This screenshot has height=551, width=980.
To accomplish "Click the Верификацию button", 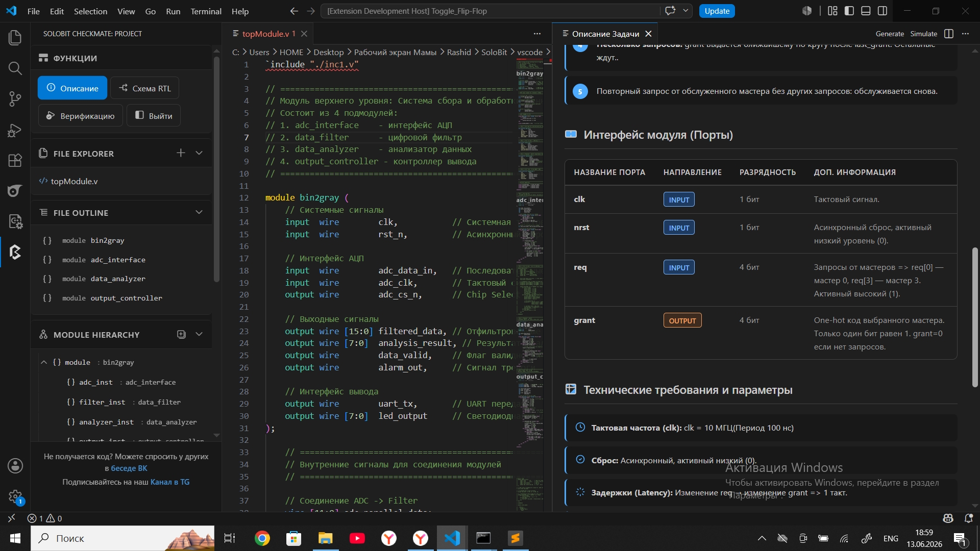I will tap(81, 115).
